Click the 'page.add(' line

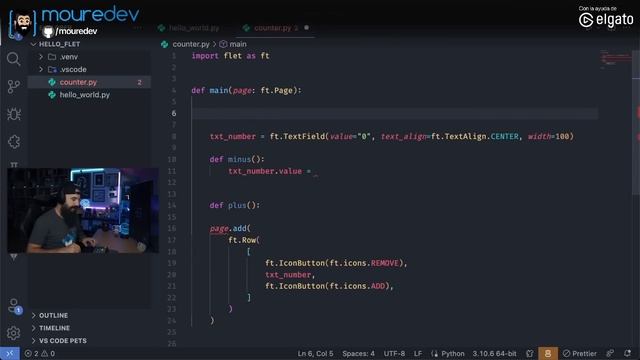230,228
